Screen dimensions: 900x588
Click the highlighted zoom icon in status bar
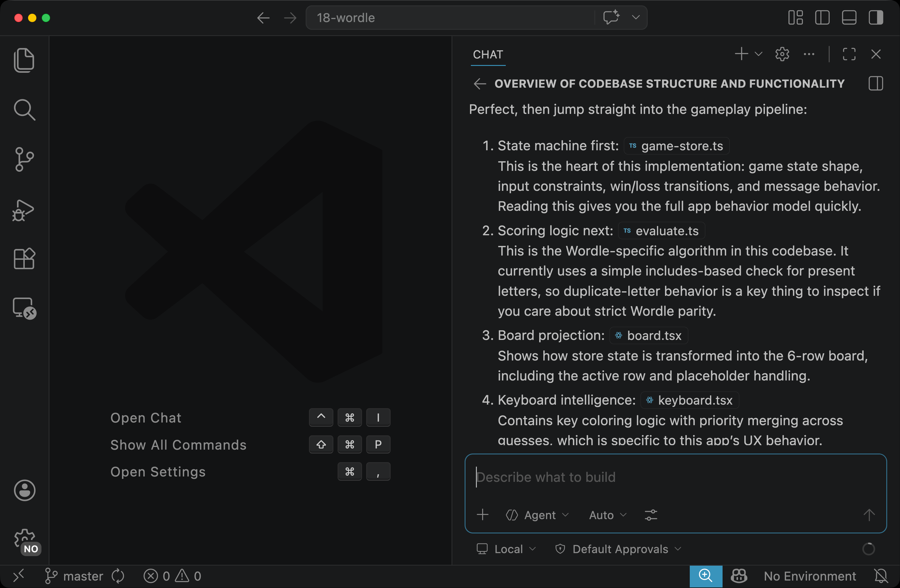[x=706, y=576]
